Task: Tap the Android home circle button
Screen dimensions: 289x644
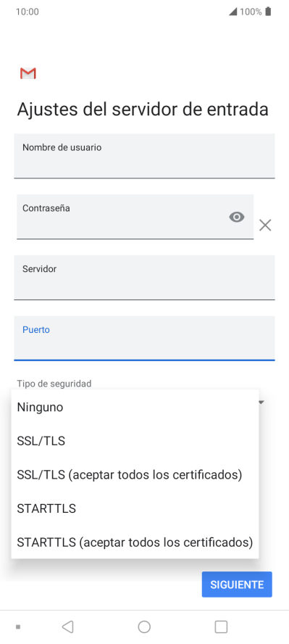Action: coord(144,627)
